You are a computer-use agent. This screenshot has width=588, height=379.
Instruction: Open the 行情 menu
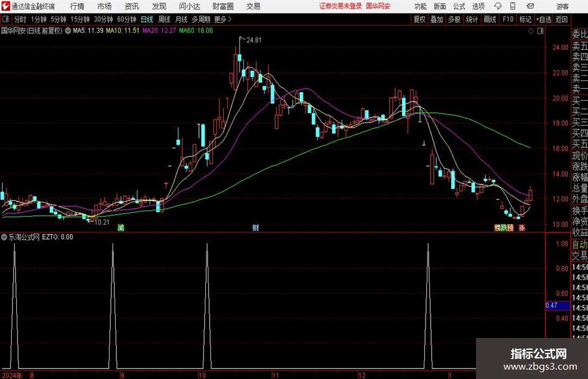pyautogui.click(x=77, y=6)
